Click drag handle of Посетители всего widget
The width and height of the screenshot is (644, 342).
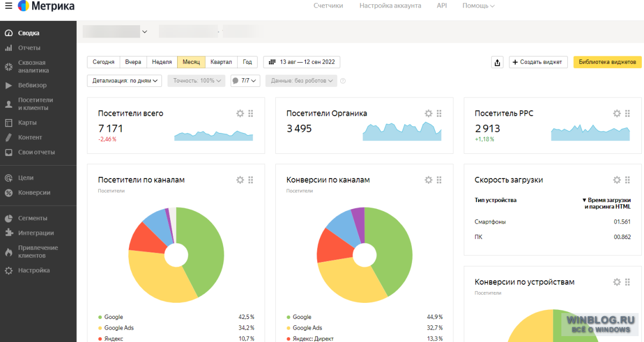[251, 114]
